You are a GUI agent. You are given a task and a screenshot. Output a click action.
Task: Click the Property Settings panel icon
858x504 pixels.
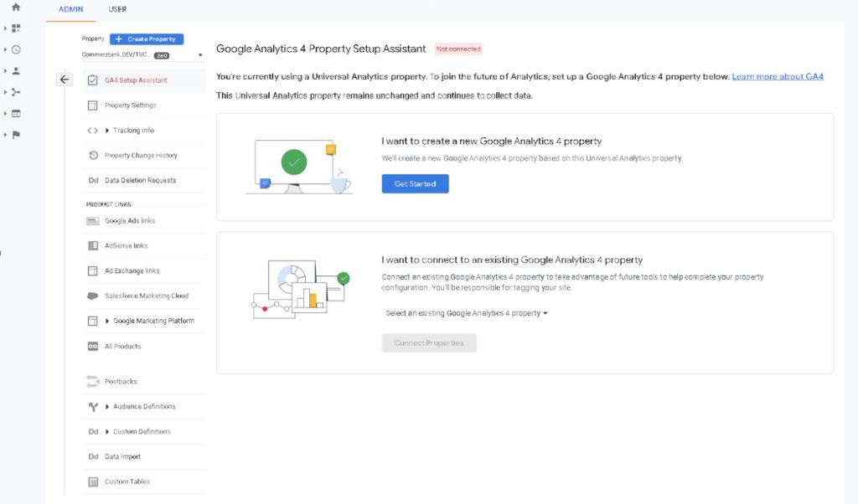point(92,105)
